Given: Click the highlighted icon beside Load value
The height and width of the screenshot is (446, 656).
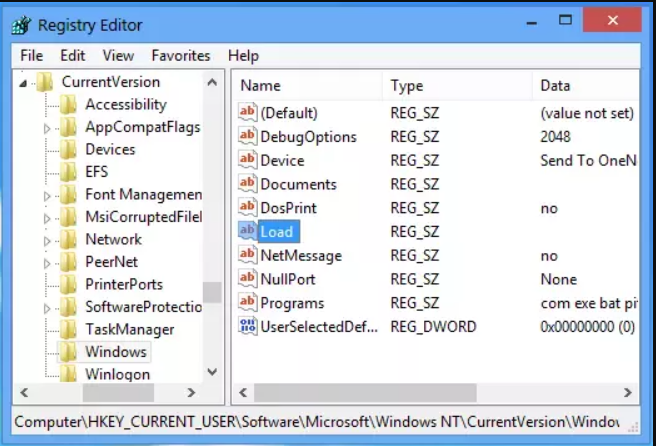Looking at the screenshot, I should [x=247, y=231].
